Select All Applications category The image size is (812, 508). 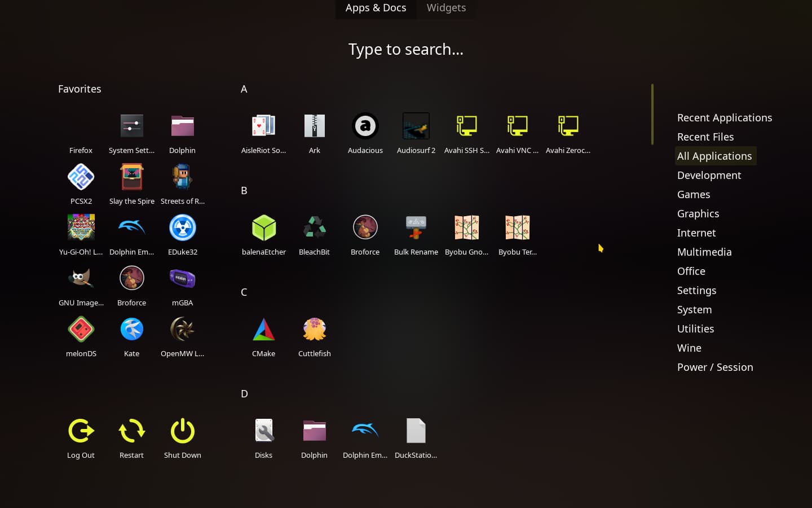click(x=714, y=156)
